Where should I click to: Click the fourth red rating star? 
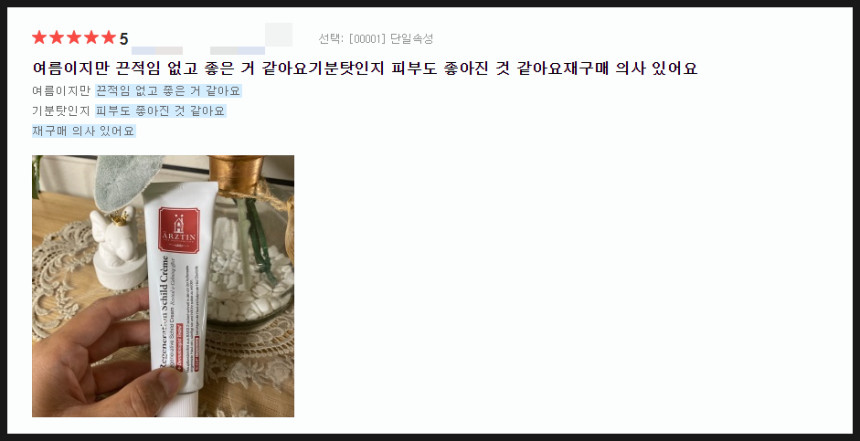[92, 37]
